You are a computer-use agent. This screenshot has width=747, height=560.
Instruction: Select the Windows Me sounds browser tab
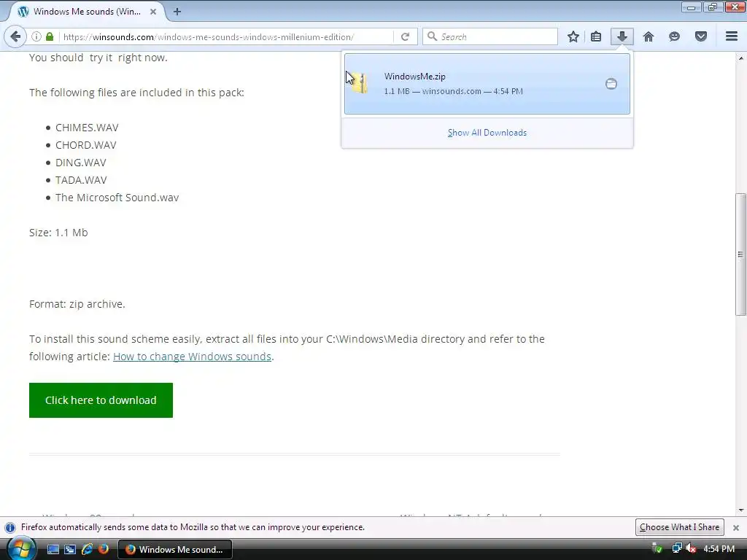tap(87, 12)
